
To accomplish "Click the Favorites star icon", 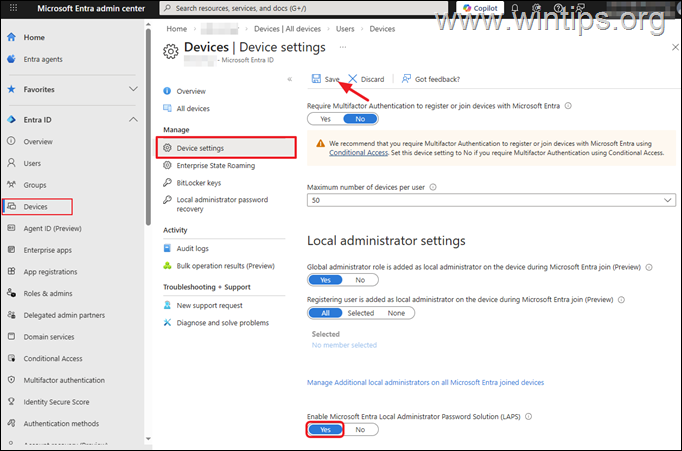I will 12,89.
